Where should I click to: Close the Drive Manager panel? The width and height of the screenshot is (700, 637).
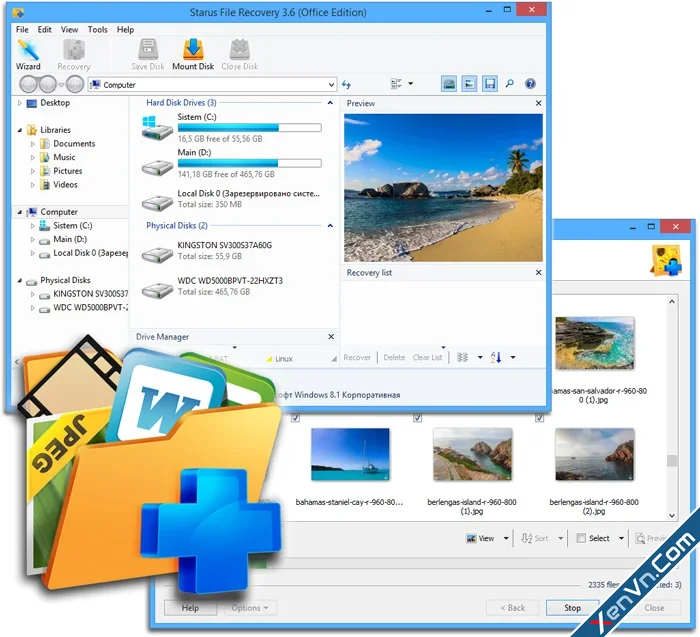click(x=331, y=337)
